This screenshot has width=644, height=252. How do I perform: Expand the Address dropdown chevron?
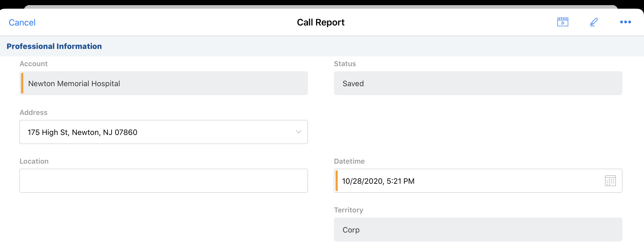[298, 132]
